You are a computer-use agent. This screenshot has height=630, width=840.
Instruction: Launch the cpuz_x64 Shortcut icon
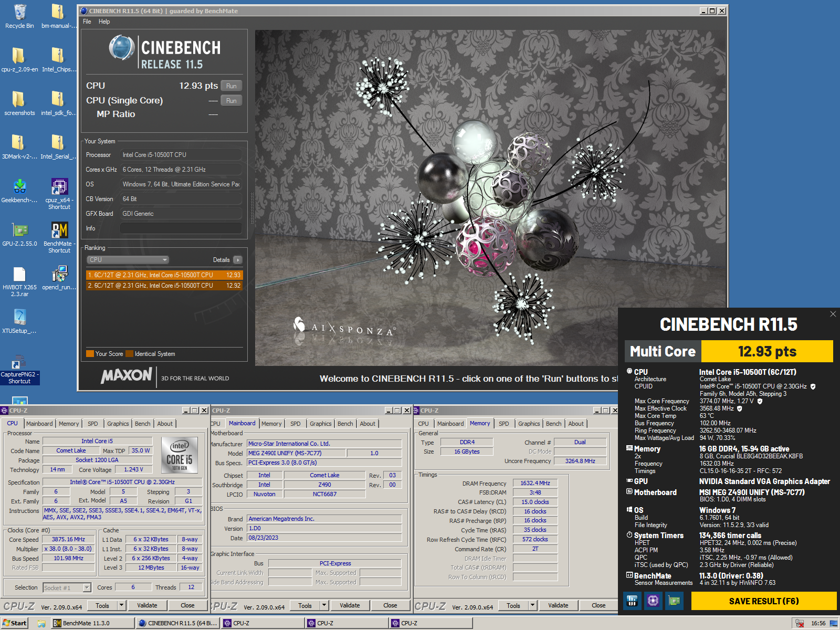(59, 194)
